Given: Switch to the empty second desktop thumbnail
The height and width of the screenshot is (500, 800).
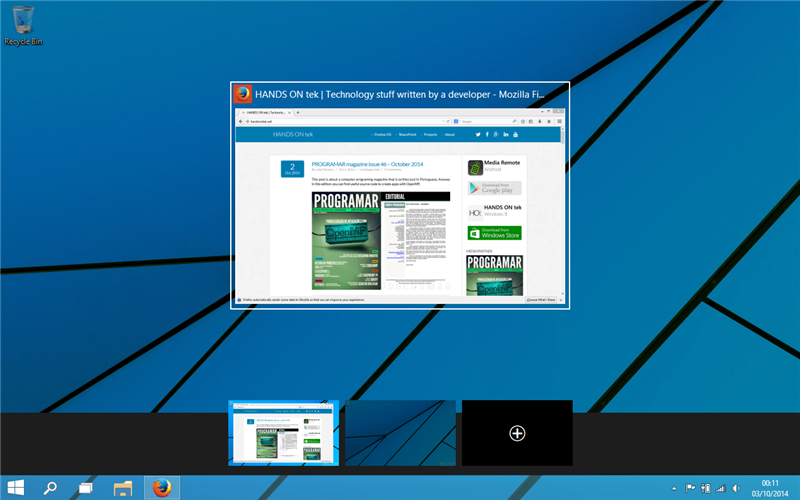Looking at the screenshot, I should point(400,433).
